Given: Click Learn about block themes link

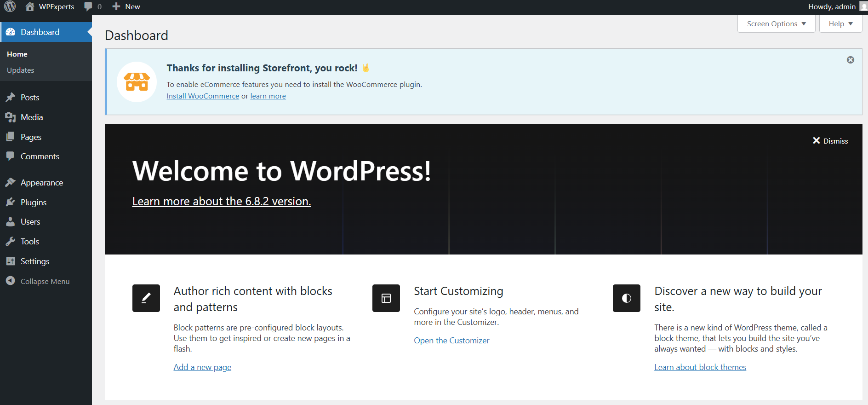Looking at the screenshot, I should pos(700,367).
